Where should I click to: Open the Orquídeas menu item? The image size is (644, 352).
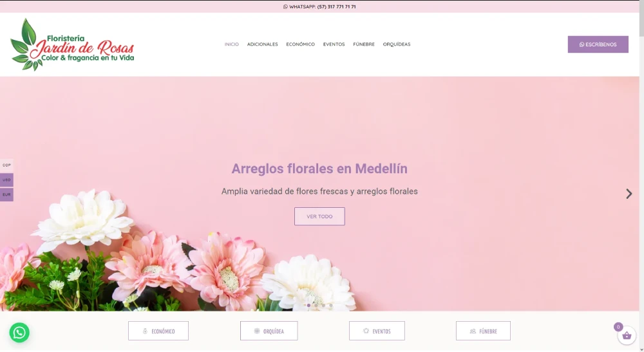(397, 44)
